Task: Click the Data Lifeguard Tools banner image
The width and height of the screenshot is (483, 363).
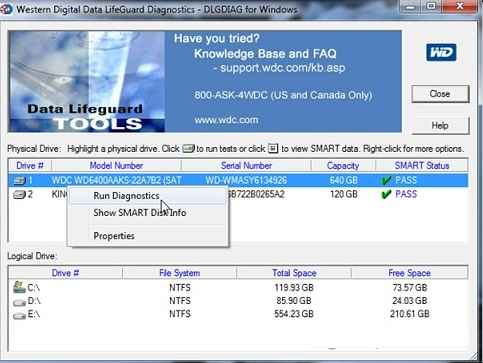Action: click(x=86, y=82)
